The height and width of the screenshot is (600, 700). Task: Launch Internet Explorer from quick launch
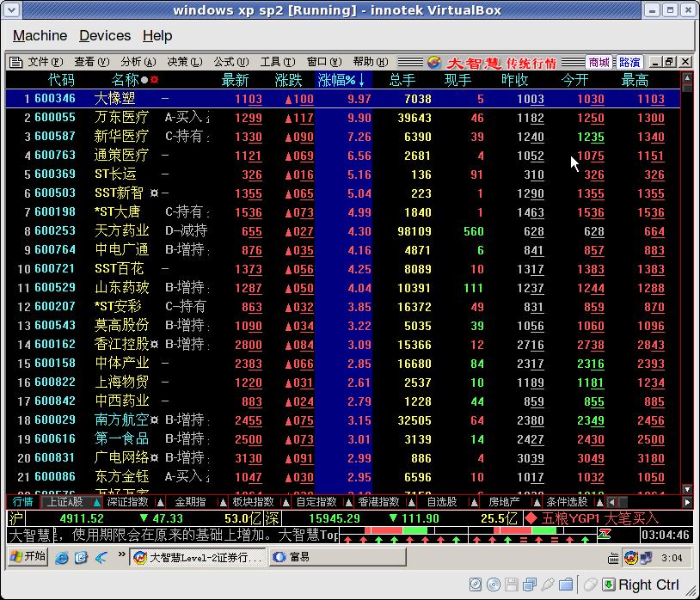tap(62, 557)
